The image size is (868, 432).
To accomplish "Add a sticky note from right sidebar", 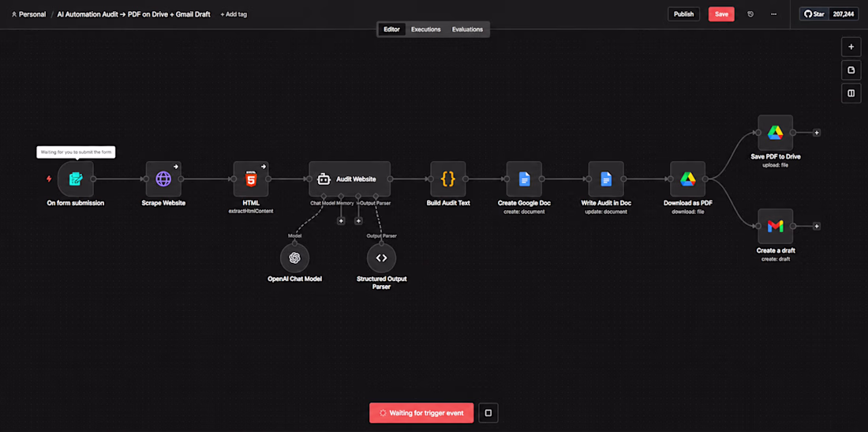I will pyautogui.click(x=851, y=69).
